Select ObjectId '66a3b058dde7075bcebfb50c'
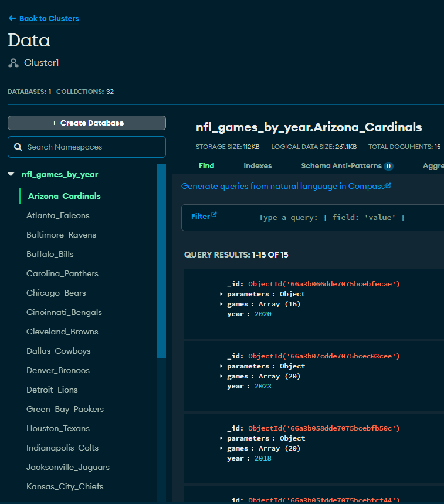 pyautogui.click(x=324, y=428)
